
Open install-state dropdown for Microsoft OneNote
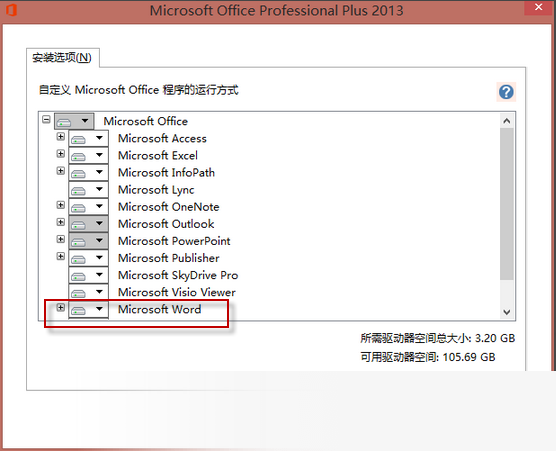[x=88, y=207]
